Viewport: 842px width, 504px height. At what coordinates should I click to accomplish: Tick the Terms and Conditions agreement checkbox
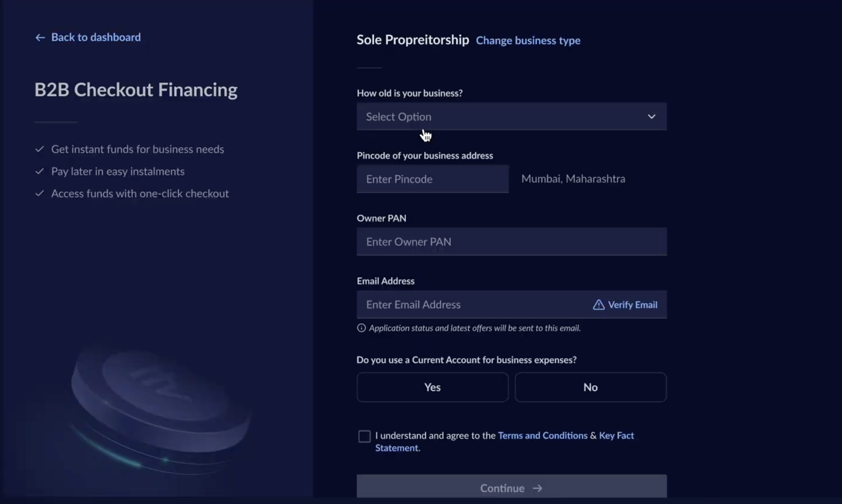point(364,436)
